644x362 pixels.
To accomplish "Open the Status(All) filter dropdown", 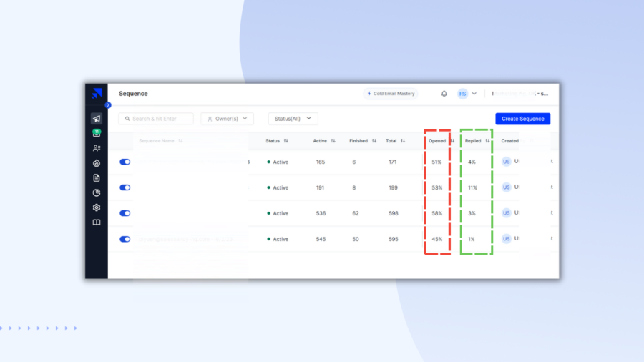I will click(293, 119).
